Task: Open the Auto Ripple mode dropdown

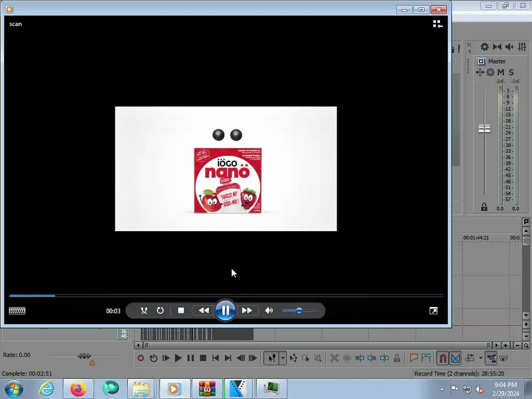Action: coord(481,358)
